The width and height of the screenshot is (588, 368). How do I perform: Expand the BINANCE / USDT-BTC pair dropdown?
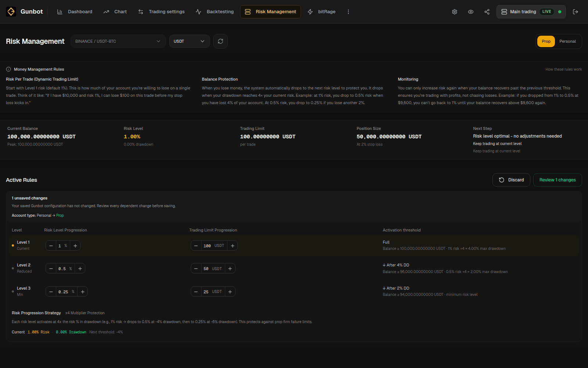pos(118,41)
